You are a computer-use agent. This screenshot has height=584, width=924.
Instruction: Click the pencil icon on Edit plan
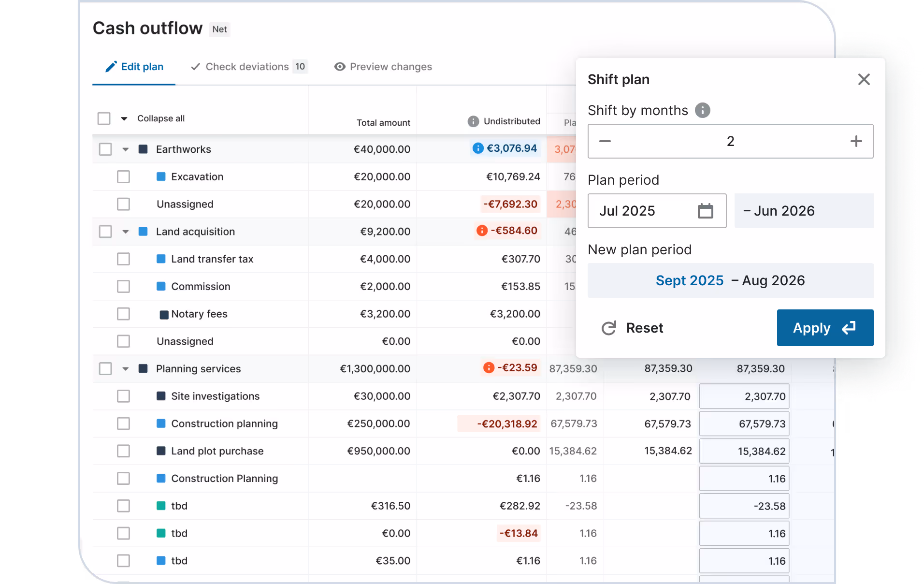pos(111,67)
